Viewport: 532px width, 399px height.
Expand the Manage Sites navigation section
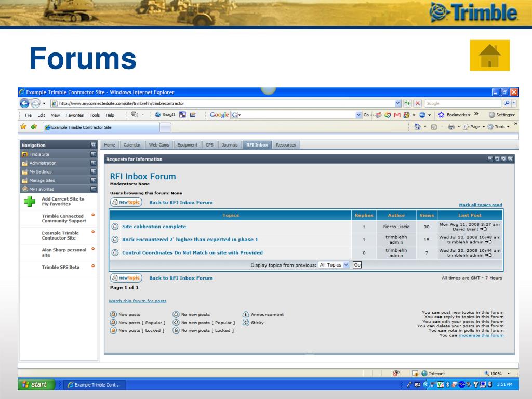click(x=94, y=180)
